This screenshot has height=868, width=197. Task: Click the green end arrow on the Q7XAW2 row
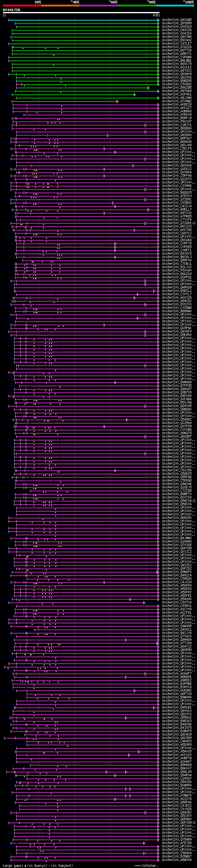[x=118, y=101]
